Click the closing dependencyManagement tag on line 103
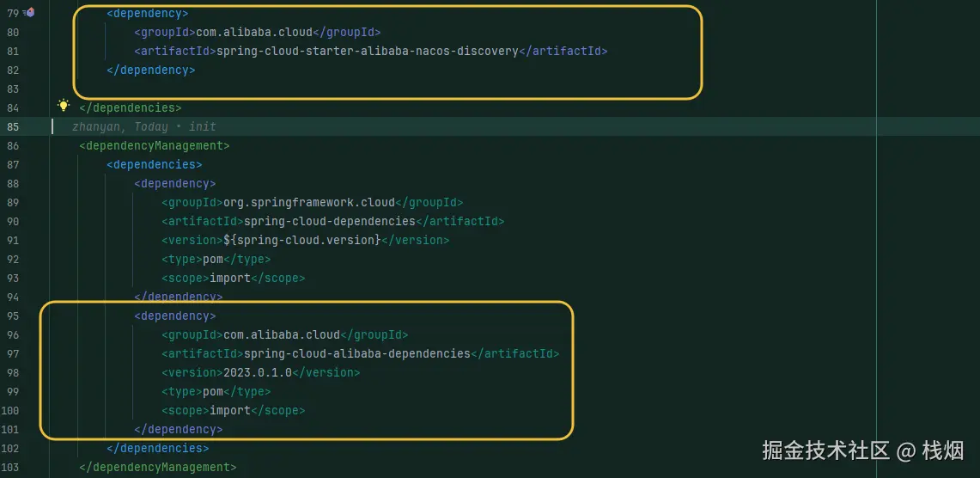The image size is (980, 478). click(x=158, y=467)
